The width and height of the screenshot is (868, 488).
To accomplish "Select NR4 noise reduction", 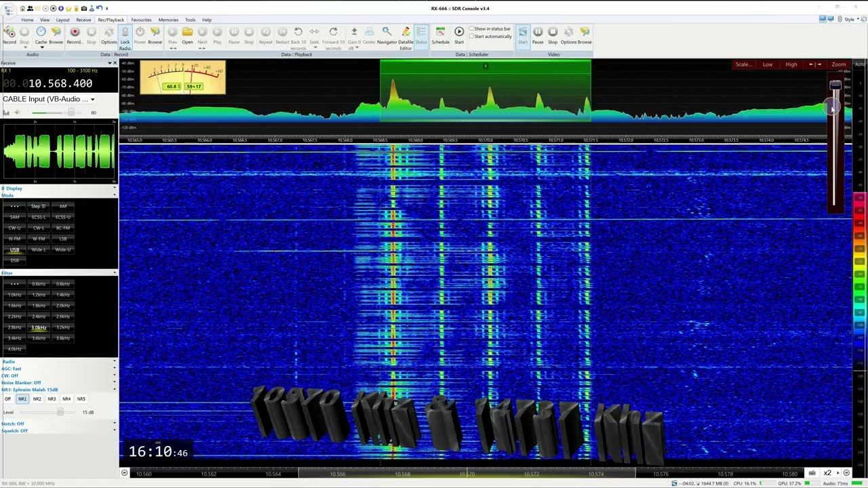I will point(66,399).
